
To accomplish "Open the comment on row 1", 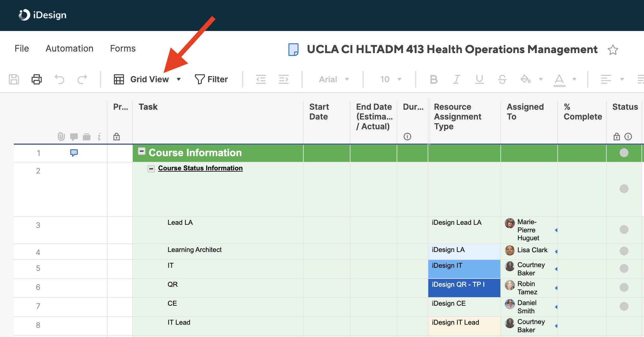I will point(74,153).
